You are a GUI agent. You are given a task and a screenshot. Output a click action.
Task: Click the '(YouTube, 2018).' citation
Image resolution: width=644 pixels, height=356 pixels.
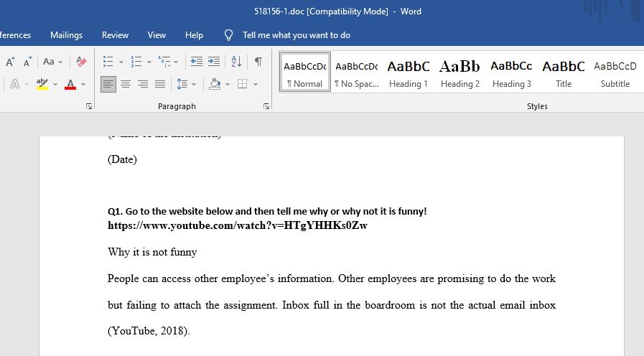tap(149, 331)
